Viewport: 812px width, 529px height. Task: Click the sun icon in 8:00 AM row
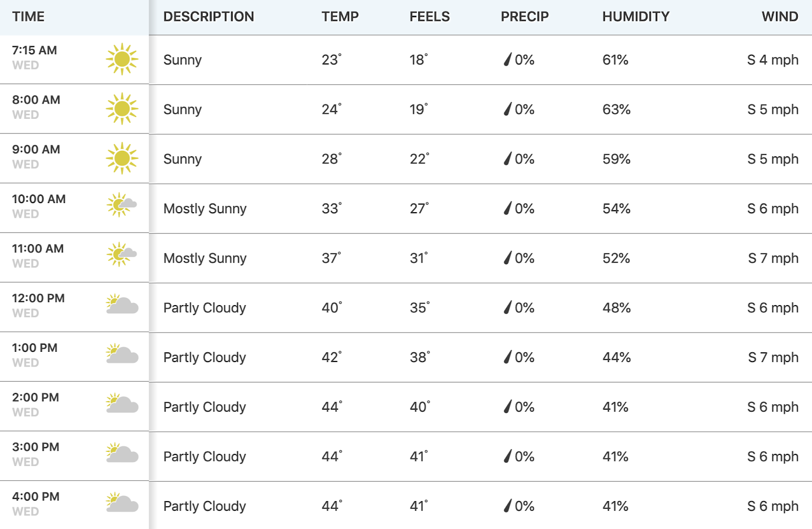click(122, 109)
